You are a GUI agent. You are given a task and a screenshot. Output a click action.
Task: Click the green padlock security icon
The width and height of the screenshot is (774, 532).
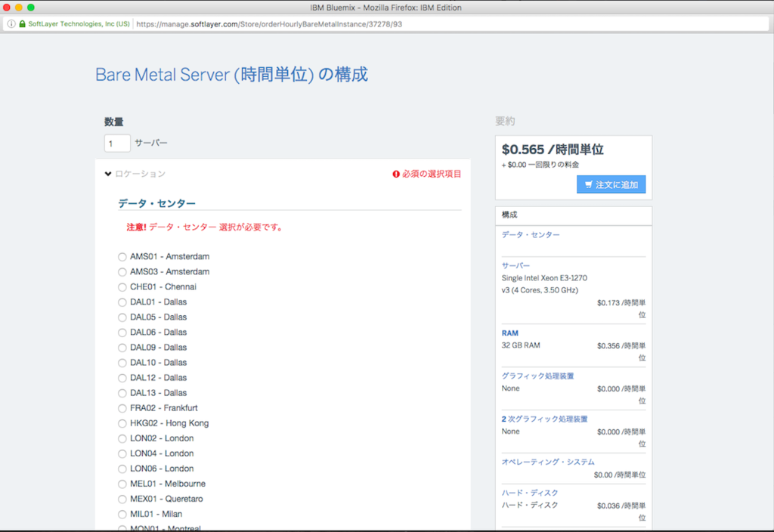[22, 23]
